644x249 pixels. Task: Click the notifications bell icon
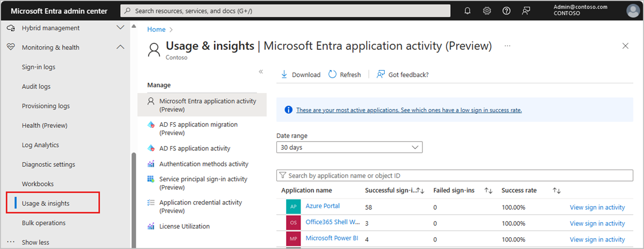click(x=467, y=11)
